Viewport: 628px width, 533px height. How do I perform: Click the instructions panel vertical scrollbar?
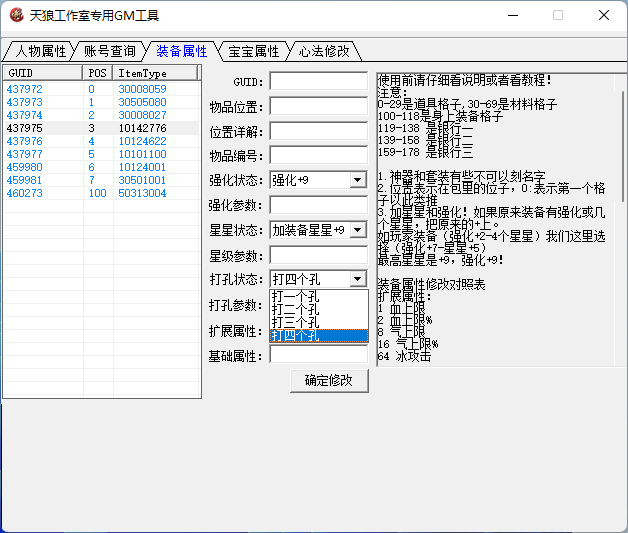[623, 150]
